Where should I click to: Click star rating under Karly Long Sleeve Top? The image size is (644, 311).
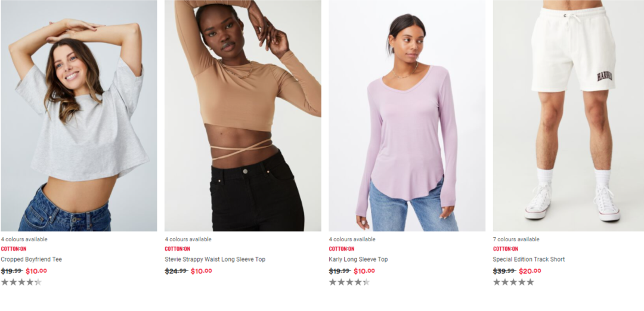point(349,282)
